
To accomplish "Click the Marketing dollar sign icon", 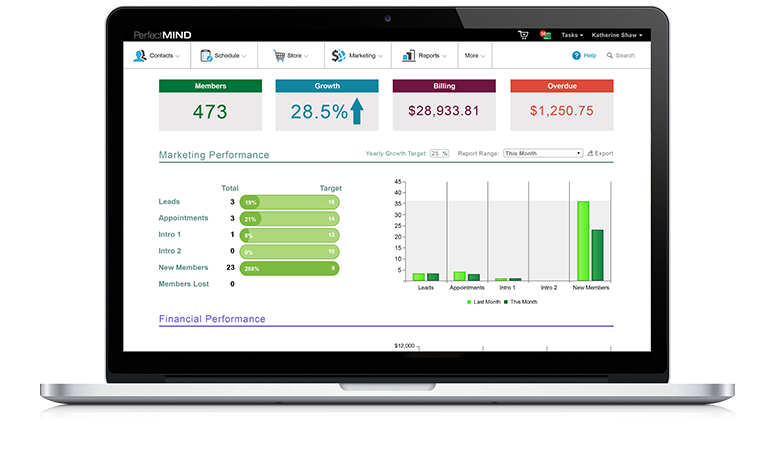I will [x=338, y=56].
